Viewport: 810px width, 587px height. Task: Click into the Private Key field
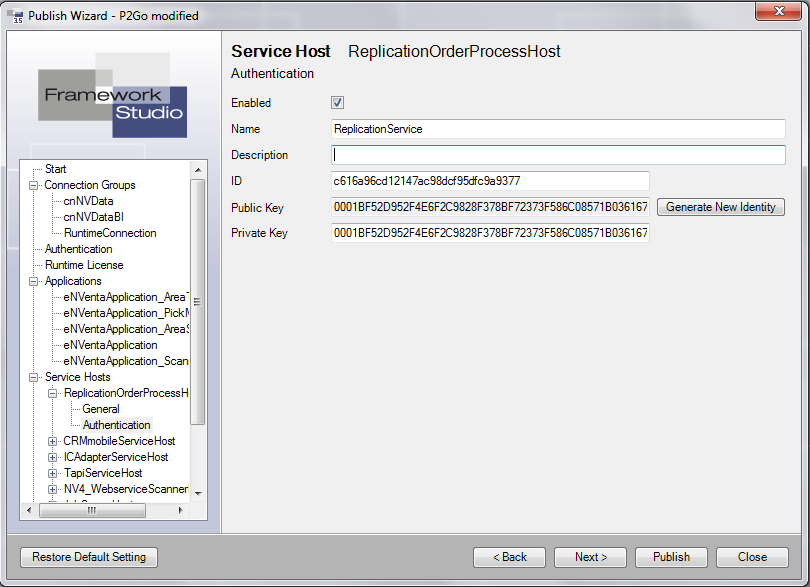(490, 233)
